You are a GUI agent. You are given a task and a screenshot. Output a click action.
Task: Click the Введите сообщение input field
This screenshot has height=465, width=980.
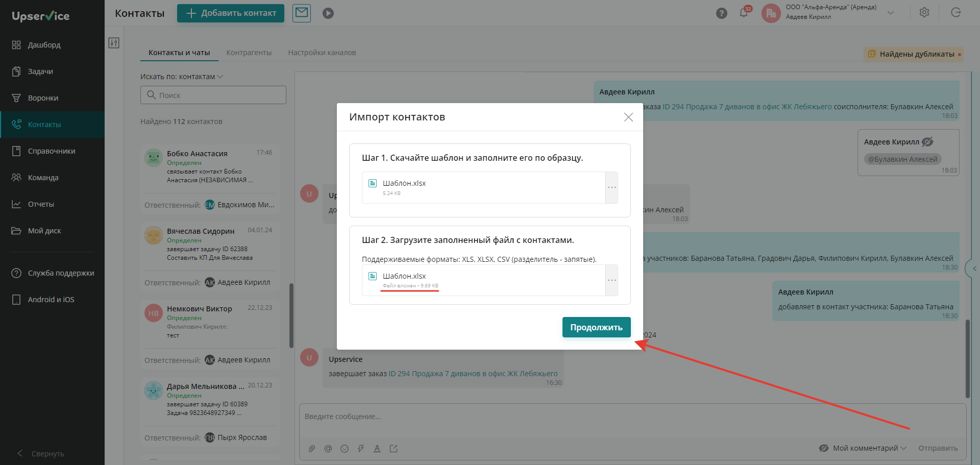coord(632,417)
